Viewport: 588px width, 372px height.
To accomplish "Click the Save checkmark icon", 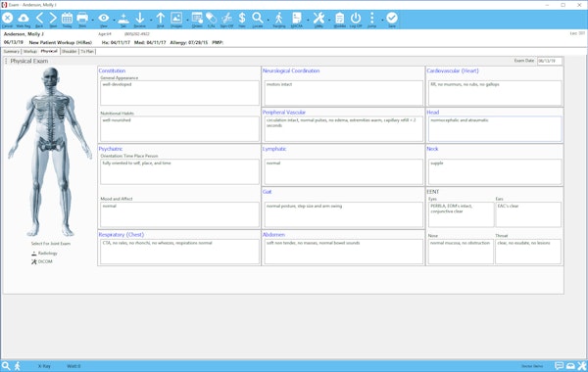I will coord(392,18).
